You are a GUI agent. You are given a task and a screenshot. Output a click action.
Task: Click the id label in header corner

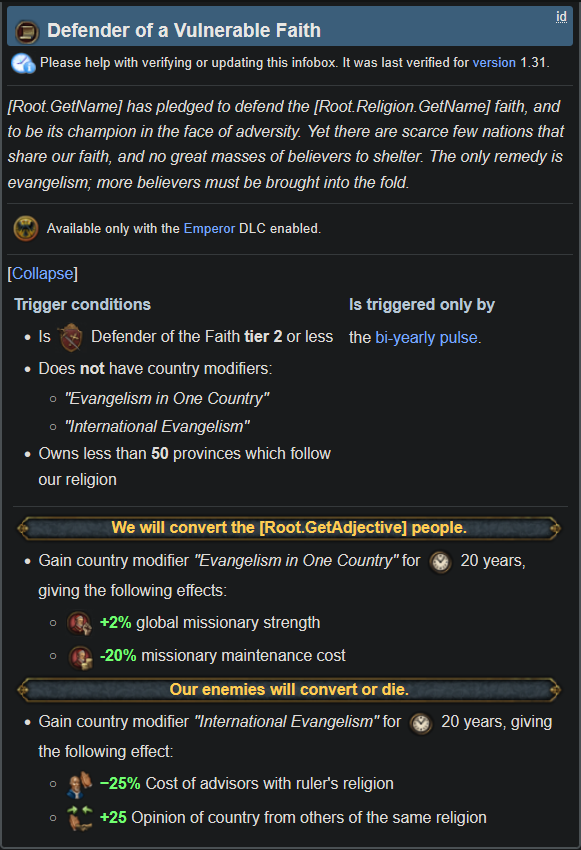tap(561, 17)
